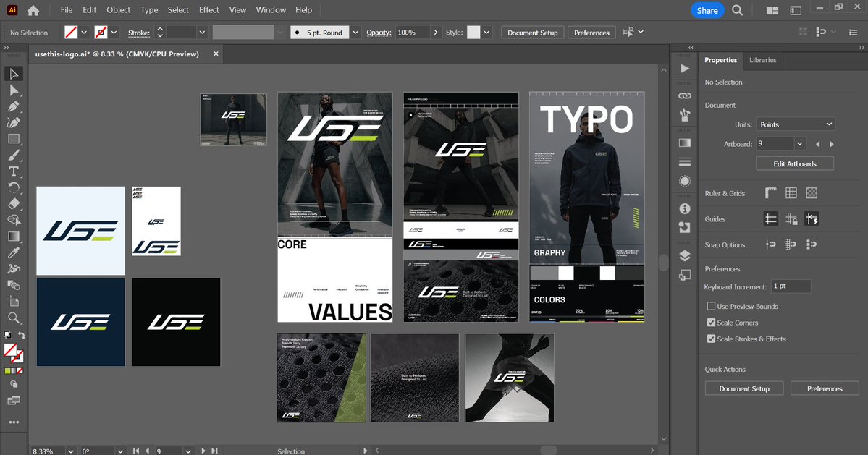Open the Window menu

[x=271, y=10]
